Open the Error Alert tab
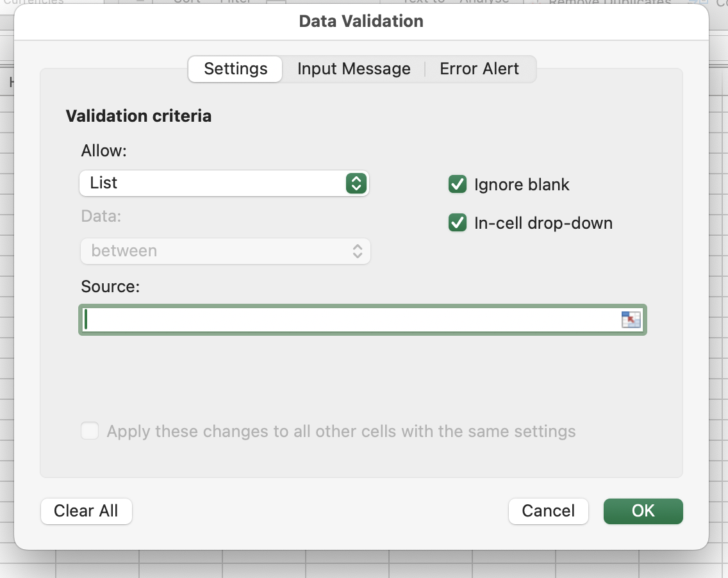The image size is (728, 578). [479, 69]
